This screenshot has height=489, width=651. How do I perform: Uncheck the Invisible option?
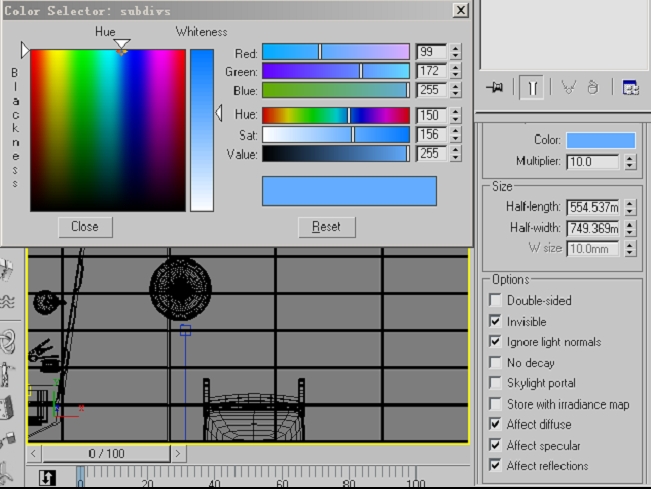495,321
